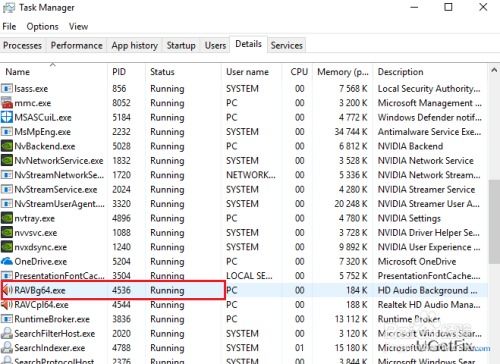Click the OneDrive.exe cloud icon
The height and width of the screenshot is (364, 500).
click(x=7, y=261)
